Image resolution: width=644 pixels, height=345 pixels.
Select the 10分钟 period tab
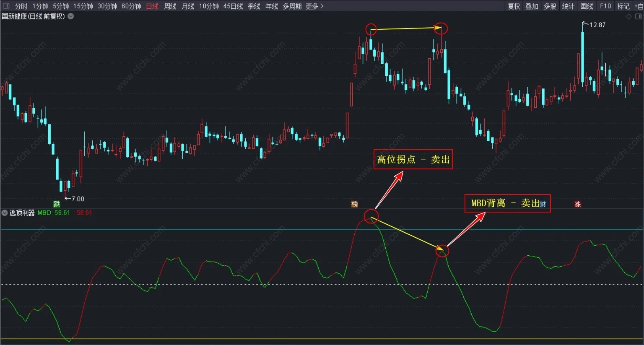[209, 6]
